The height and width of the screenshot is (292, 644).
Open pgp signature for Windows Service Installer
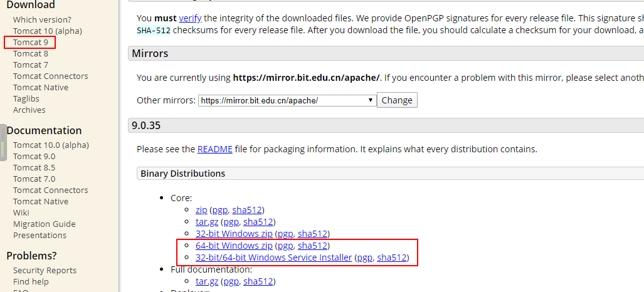tap(365, 257)
